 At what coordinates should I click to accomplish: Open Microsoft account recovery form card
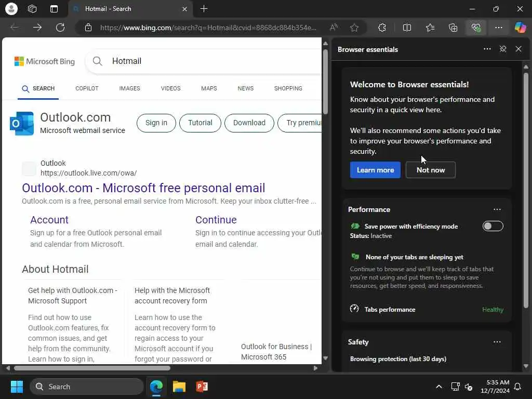172,296
